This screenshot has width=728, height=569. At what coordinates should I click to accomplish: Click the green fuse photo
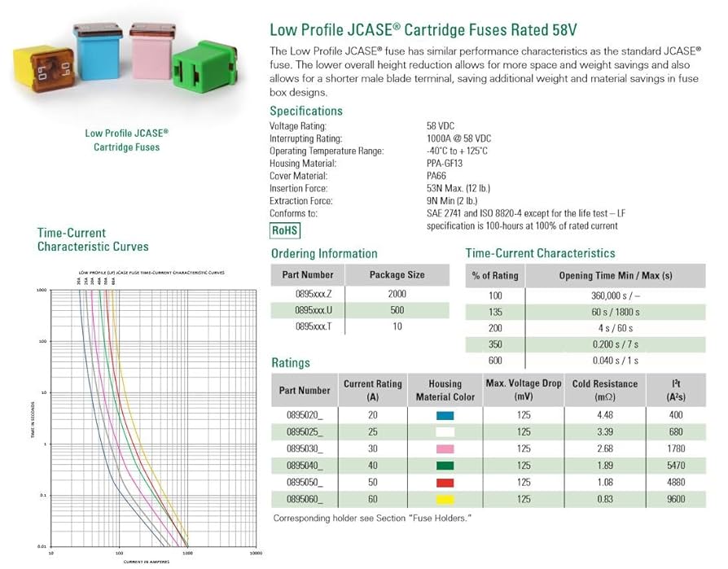coord(204,67)
